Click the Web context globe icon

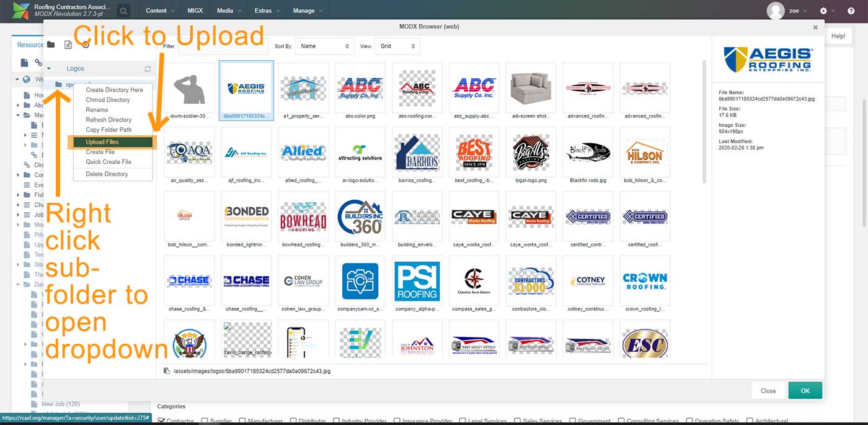27,79
